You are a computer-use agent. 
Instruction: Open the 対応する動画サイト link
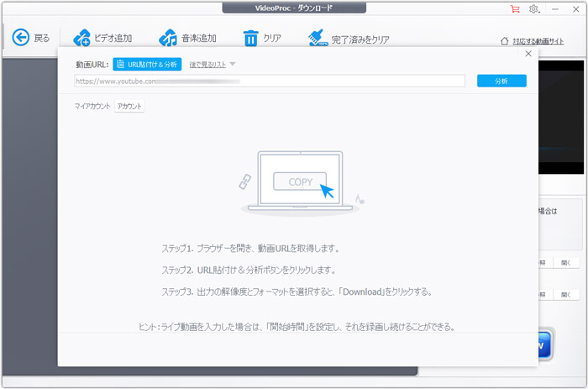538,40
